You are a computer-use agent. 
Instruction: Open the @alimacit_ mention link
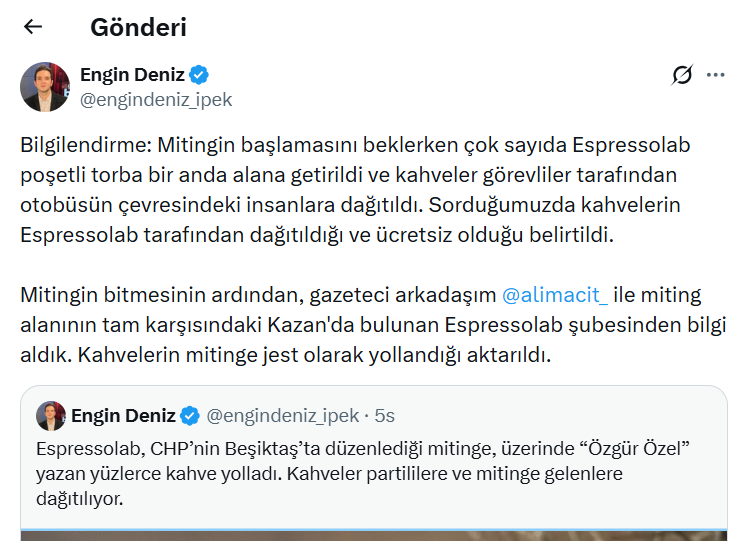pyautogui.click(x=555, y=295)
